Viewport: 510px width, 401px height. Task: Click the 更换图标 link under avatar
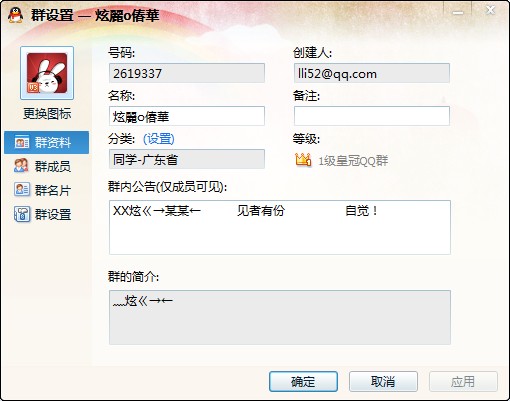pos(47,114)
